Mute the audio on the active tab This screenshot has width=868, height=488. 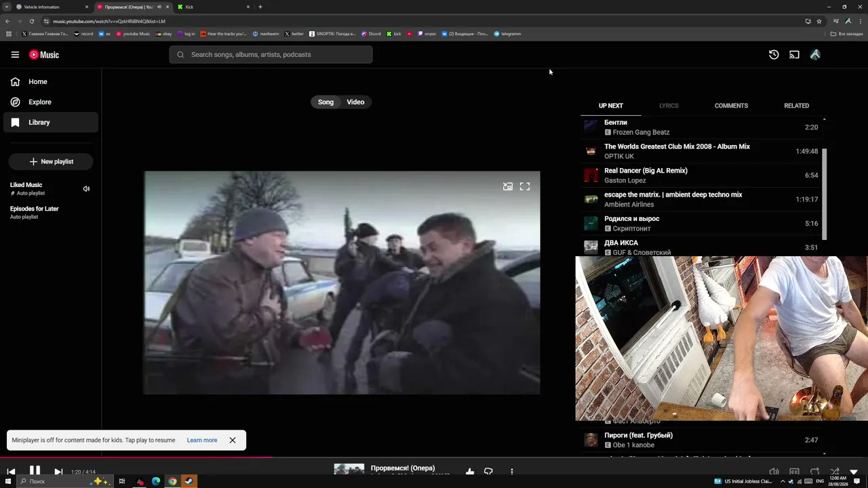click(159, 7)
